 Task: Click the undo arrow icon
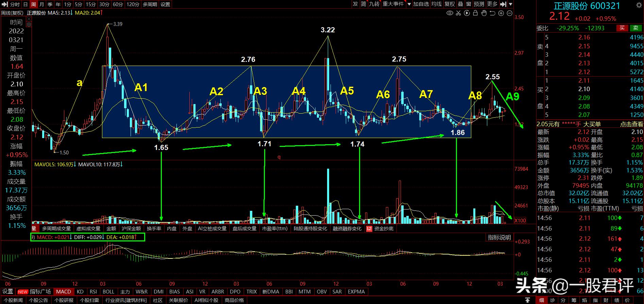[492, 13]
